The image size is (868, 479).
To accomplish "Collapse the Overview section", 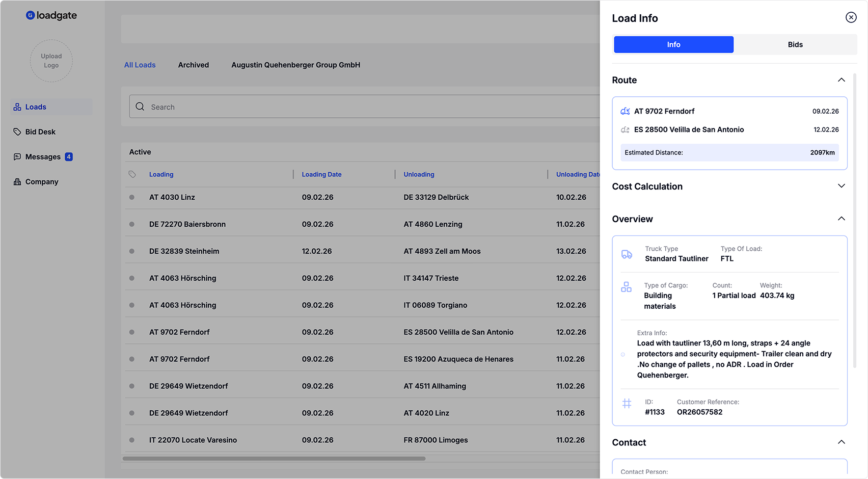I will (841, 219).
